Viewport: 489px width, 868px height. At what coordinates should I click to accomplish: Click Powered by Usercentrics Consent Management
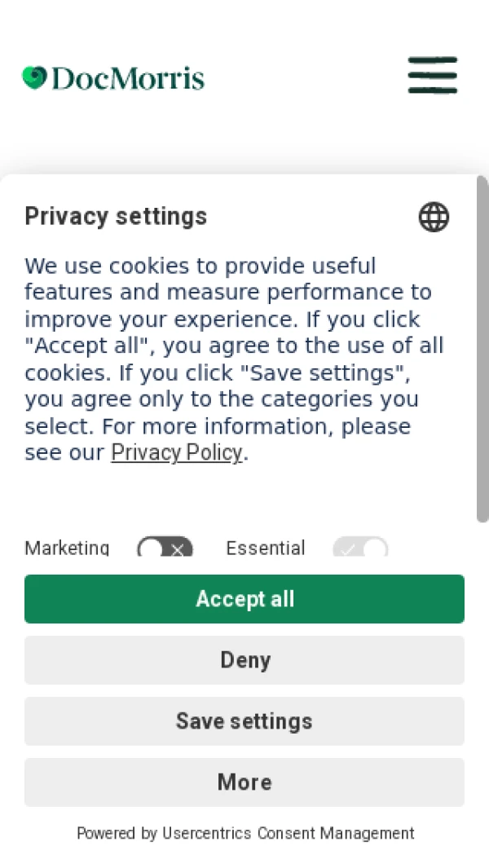click(x=244, y=833)
